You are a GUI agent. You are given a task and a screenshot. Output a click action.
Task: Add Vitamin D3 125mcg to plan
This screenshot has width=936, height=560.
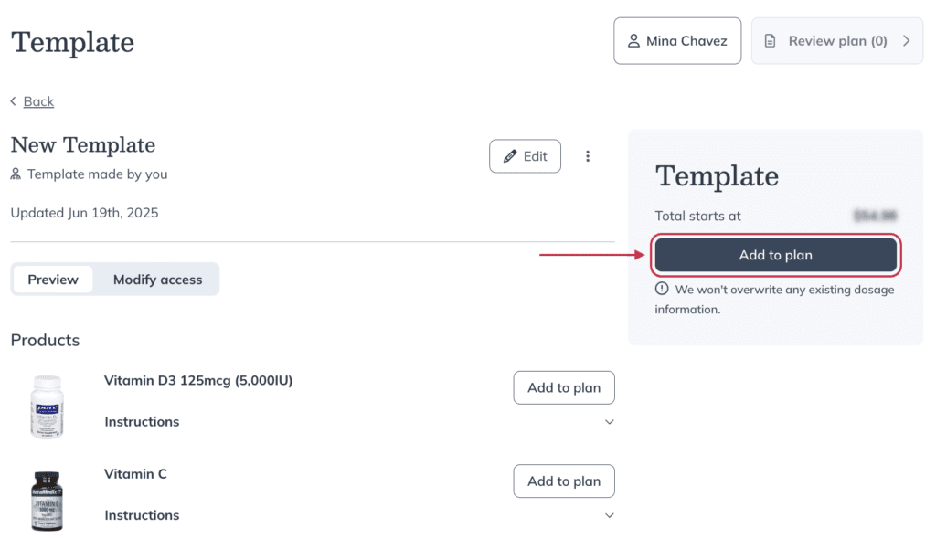click(x=563, y=387)
